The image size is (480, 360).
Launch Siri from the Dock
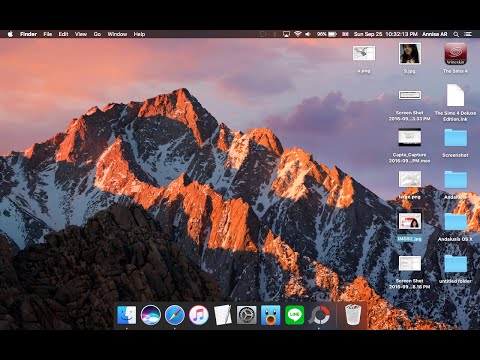[151, 315]
